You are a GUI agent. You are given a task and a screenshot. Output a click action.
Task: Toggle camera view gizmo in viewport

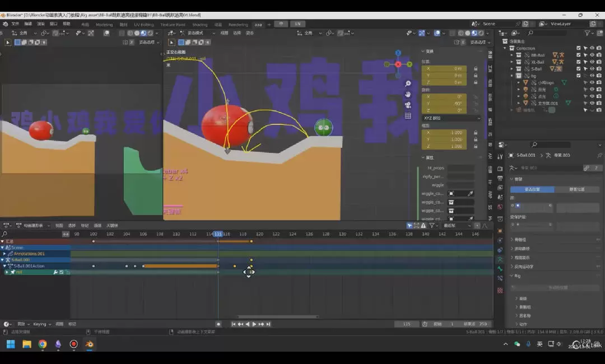pos(408,105)
